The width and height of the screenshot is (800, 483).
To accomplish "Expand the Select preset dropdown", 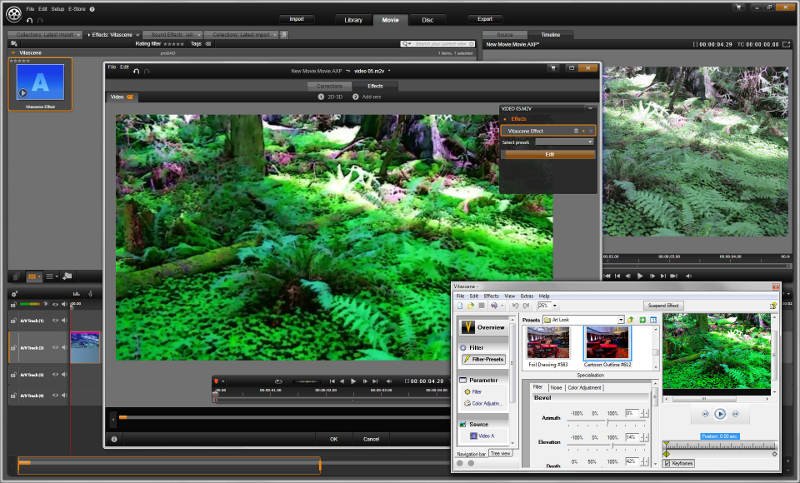I will [591, 142].
